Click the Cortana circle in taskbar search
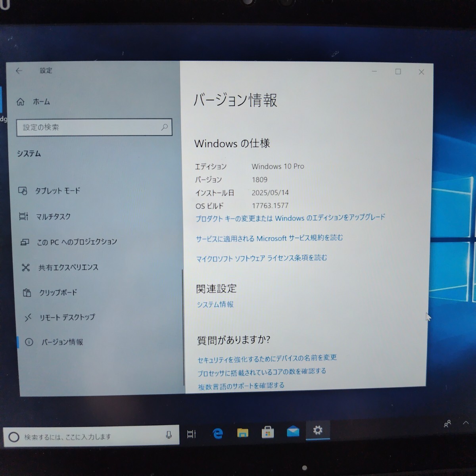476x476 pixels. 14,437
